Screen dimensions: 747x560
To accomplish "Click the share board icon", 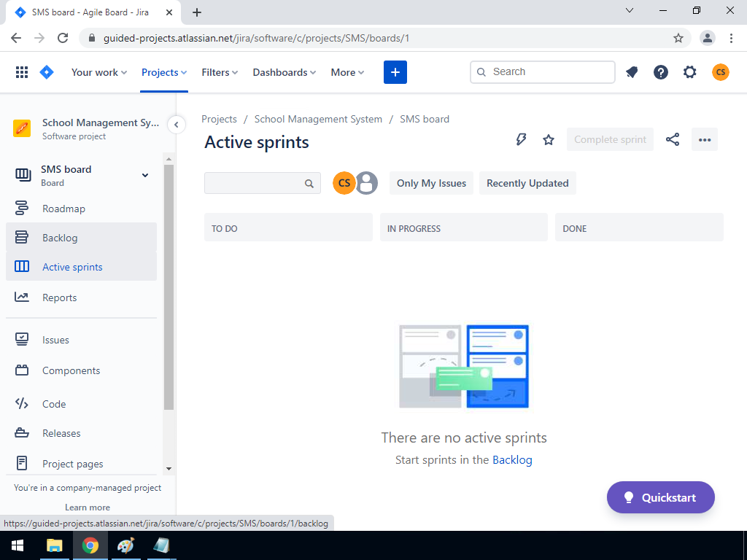I will [672, 139].
